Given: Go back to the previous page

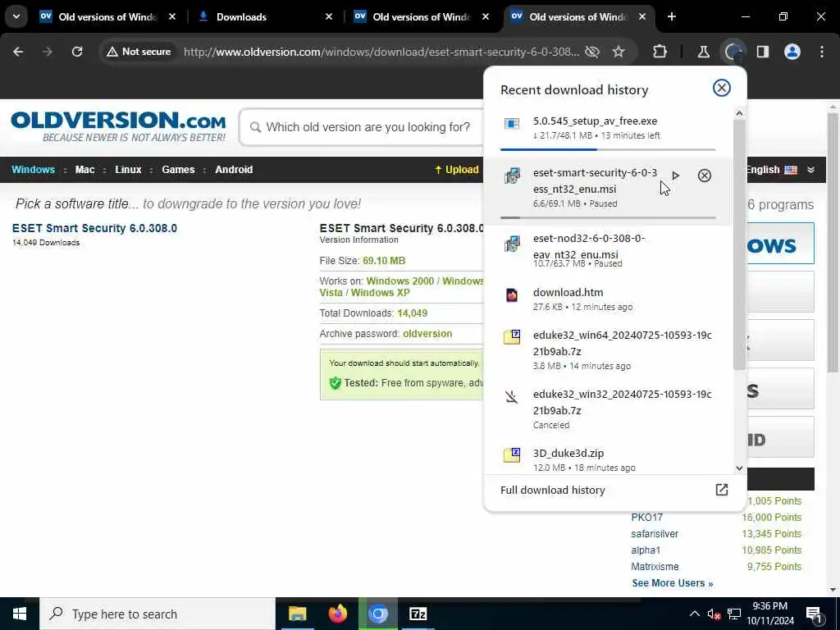Looking at the screenshot, I should coord(18,52).
